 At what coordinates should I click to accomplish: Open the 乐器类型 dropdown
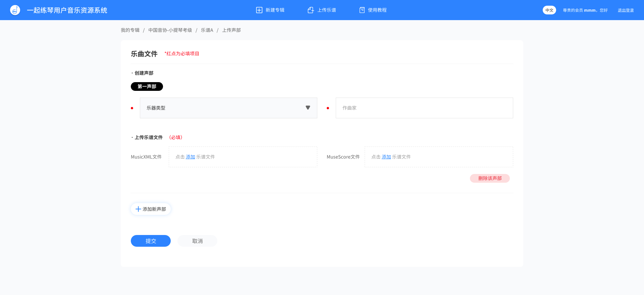coord(228,108)
